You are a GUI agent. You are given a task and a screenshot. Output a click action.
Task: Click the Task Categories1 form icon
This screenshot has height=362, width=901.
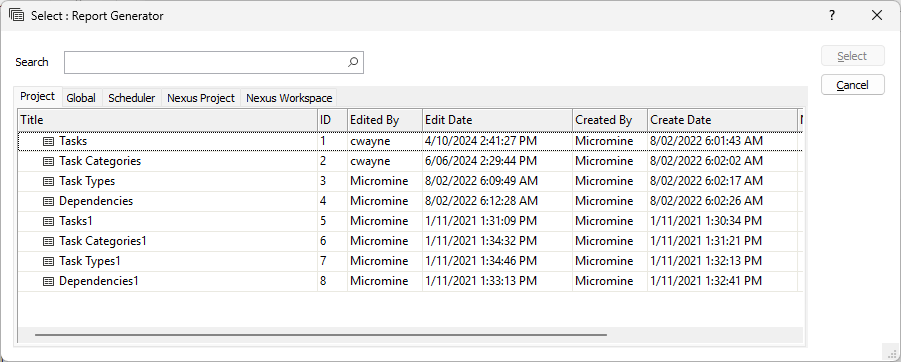click(48, 241)
